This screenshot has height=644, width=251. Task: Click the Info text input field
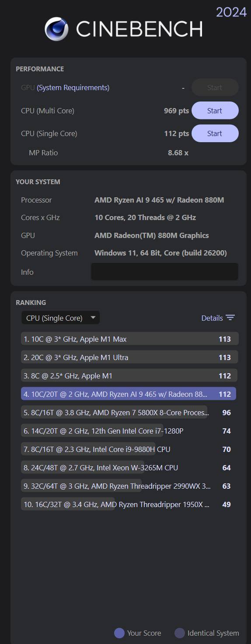tap(164, 272)
